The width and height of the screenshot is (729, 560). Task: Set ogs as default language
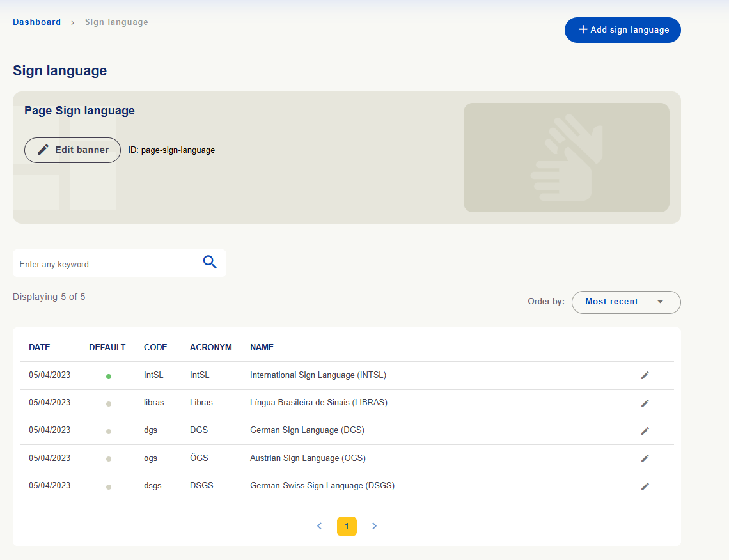pyautogui.click(x=108, y=459)
